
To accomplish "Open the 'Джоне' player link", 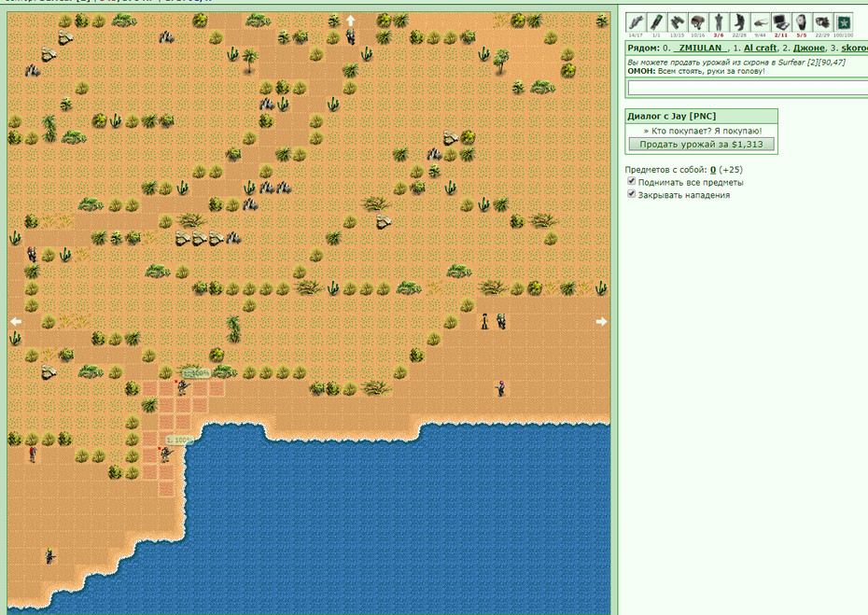I will pyautogui.click(x=809, y=49).
